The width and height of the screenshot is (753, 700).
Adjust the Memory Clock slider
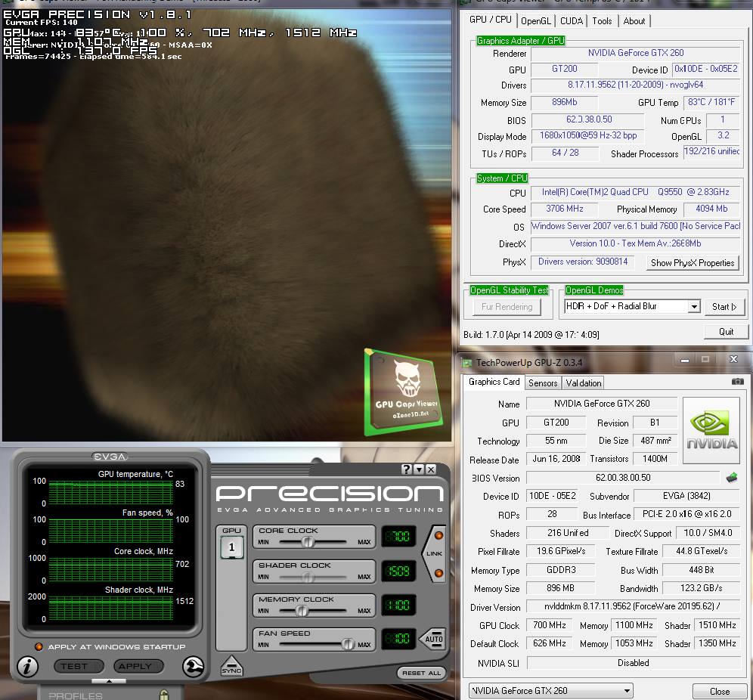click(x=302, y=611)
